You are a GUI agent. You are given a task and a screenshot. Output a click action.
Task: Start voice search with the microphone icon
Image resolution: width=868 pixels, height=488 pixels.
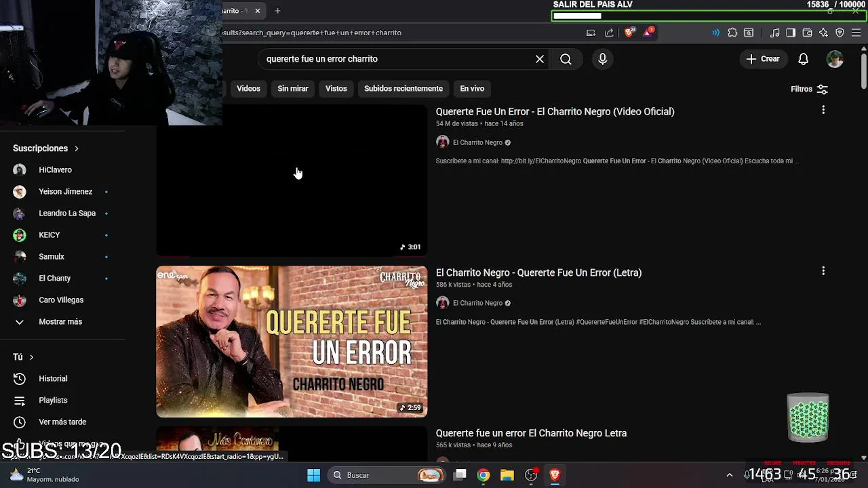[x=602, y=59]
